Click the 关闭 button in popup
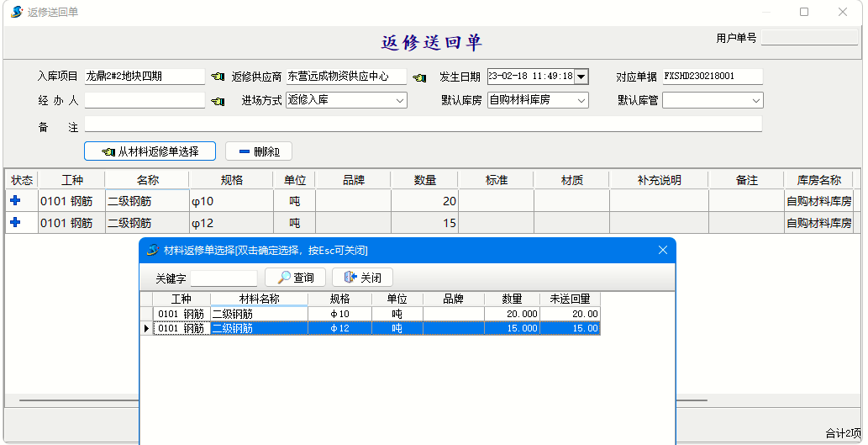 362,278
